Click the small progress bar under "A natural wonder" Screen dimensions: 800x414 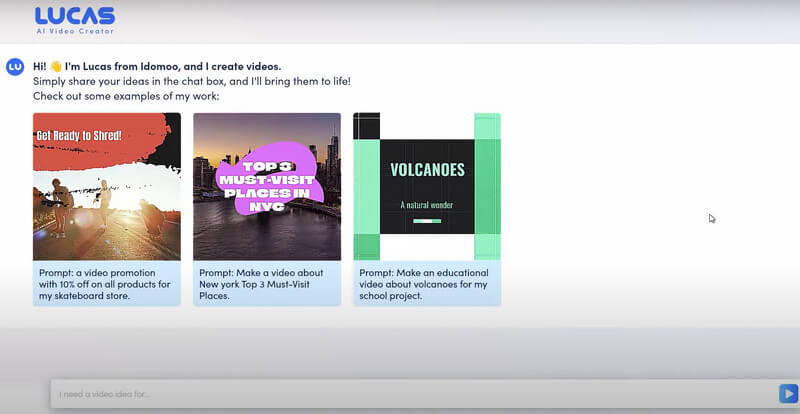427,220
